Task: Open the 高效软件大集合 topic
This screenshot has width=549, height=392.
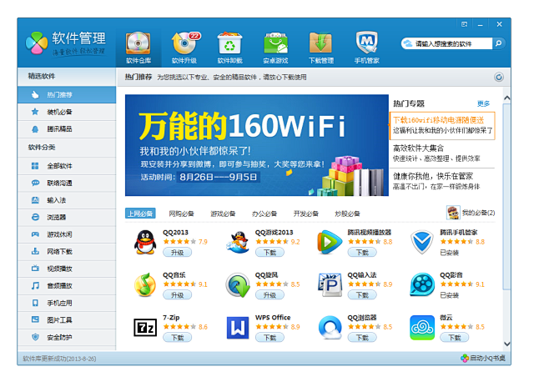Action: [x=442, y=153]
